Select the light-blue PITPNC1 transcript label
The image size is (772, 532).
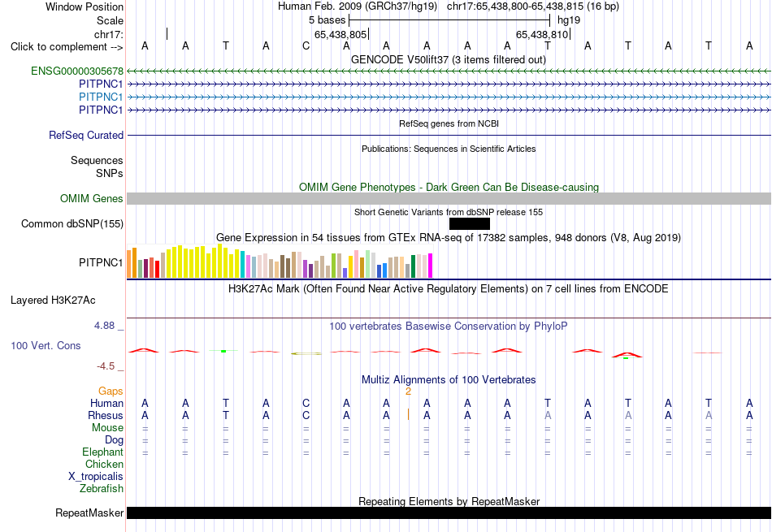(x=101, y=97)
